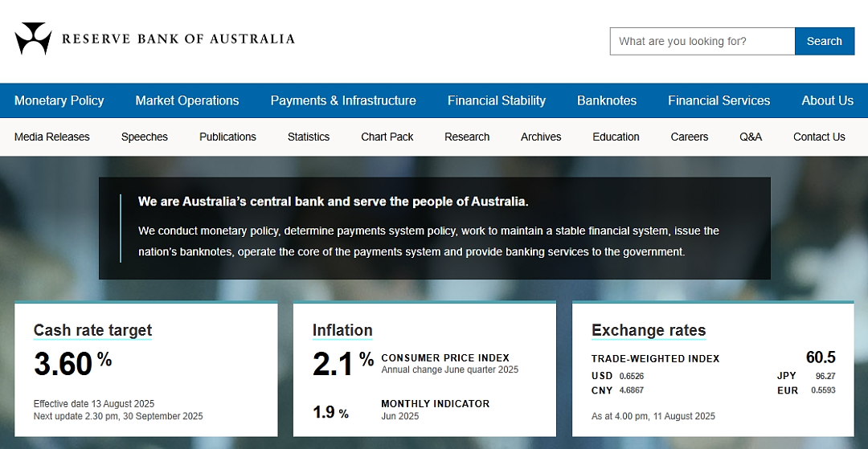Click the 60.5 trade-weighted index value
The image size is (868, 449).
pos(821,357)
